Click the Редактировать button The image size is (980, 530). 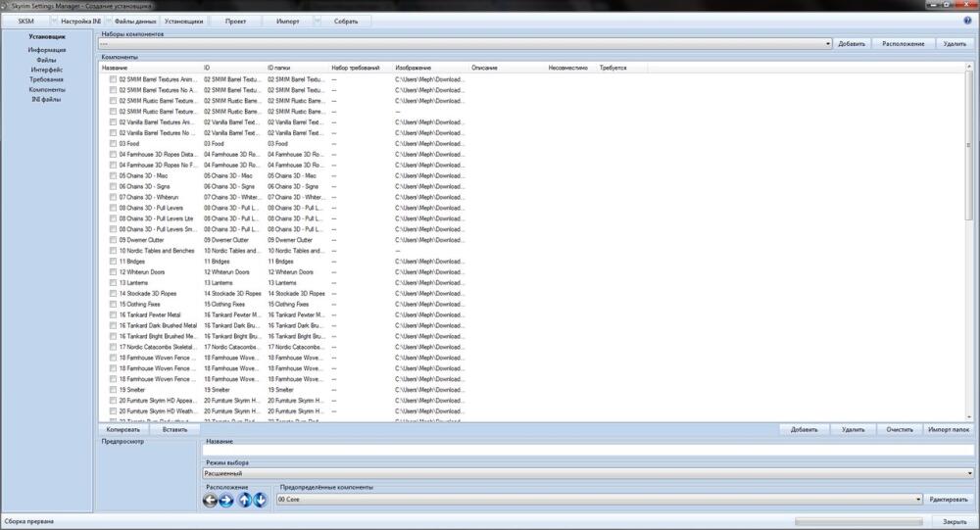pos(948,500)
